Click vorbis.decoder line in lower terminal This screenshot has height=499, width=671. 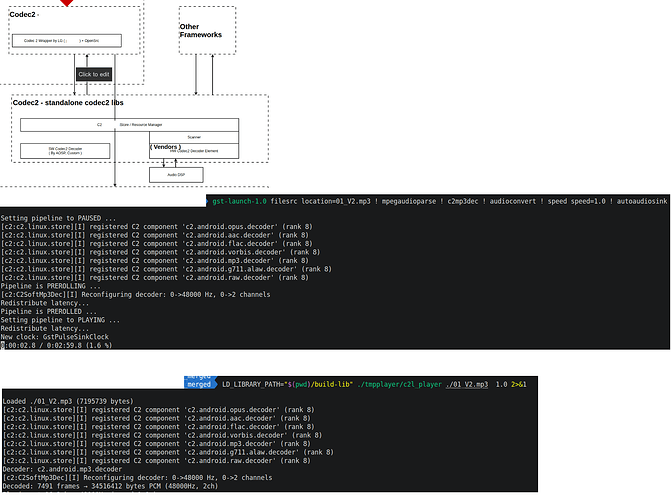pyautogui.click(x=162, y=435)
